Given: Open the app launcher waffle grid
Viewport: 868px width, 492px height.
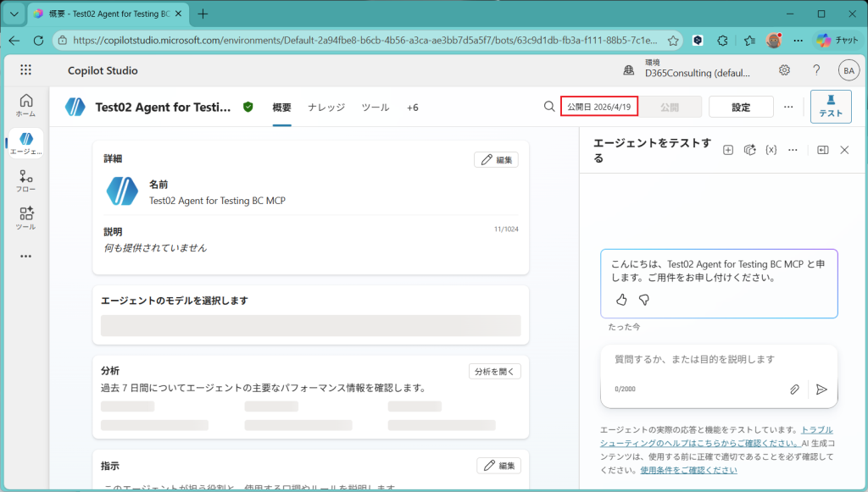Looking at the screenshot, I should tap(25, 70).
